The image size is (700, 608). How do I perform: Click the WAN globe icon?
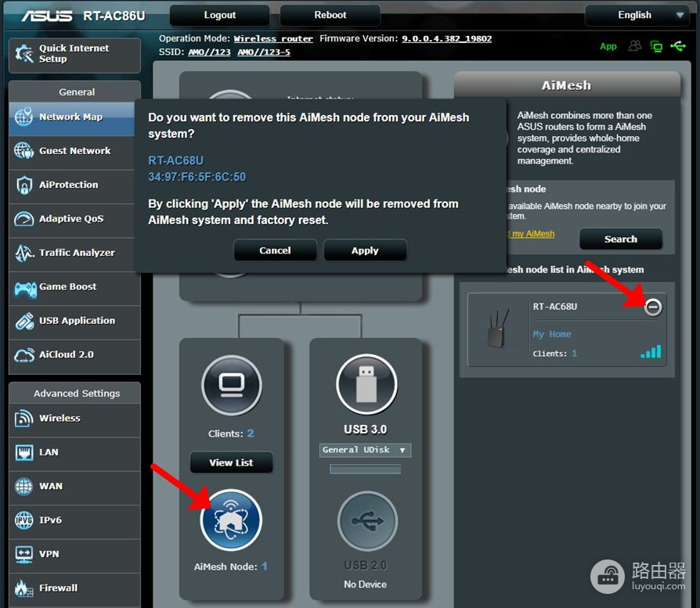tap(24, 486)
